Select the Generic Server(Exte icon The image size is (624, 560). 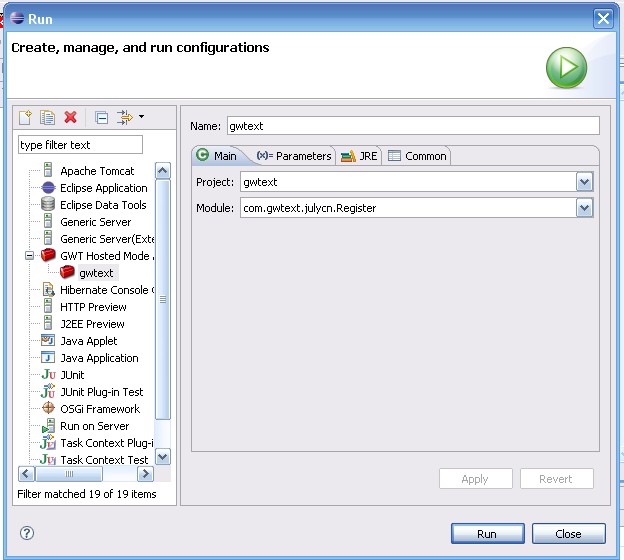click(x=48, y=238)
